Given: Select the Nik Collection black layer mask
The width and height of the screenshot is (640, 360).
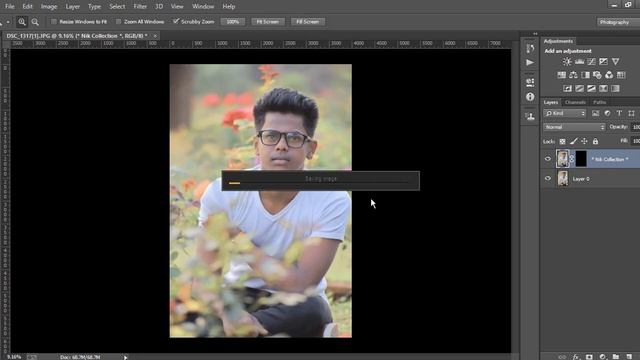Looking at the screenshot, I should pyautogui.click(x=581, y=159).
